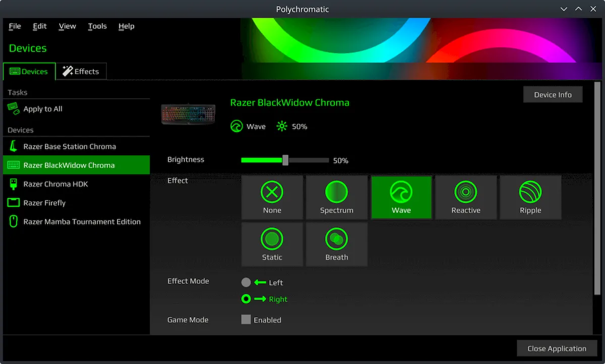Click the Tasks section header

(18, 92)
